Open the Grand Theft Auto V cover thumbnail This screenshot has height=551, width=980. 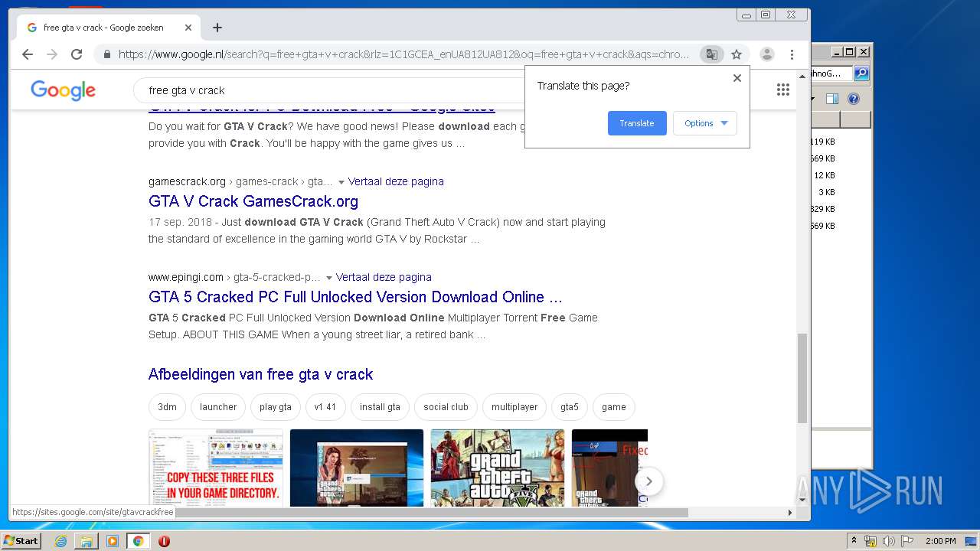click(x=498, y=468)
